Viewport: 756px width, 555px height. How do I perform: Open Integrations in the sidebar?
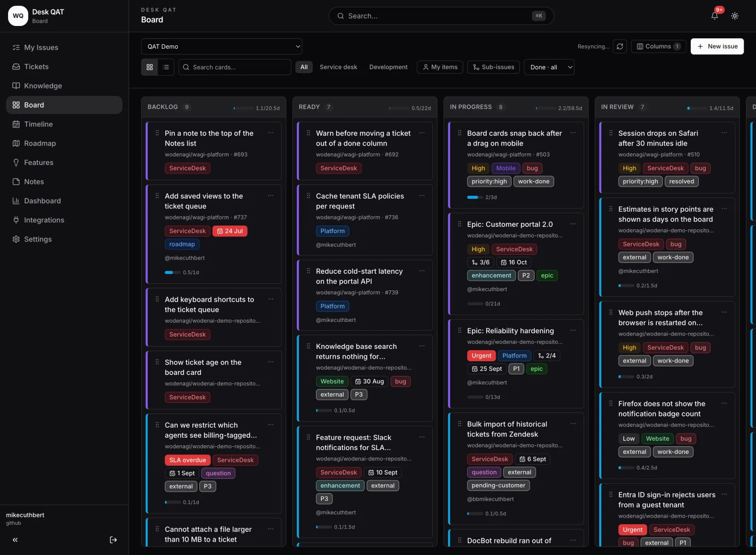coord(64,220)
